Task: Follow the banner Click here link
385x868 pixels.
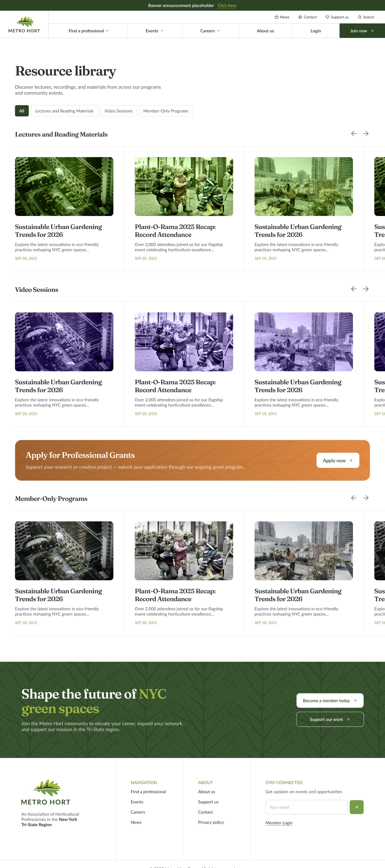Action: point(227,6)
